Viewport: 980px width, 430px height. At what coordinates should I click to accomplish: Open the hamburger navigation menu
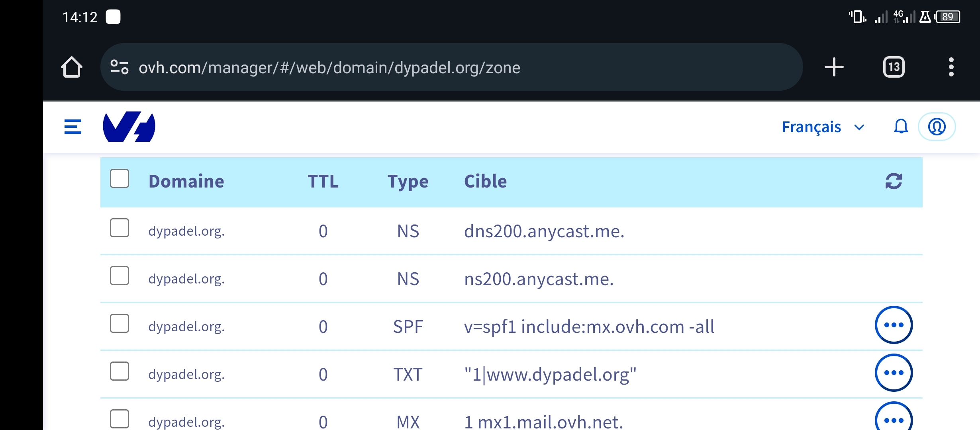73,127
